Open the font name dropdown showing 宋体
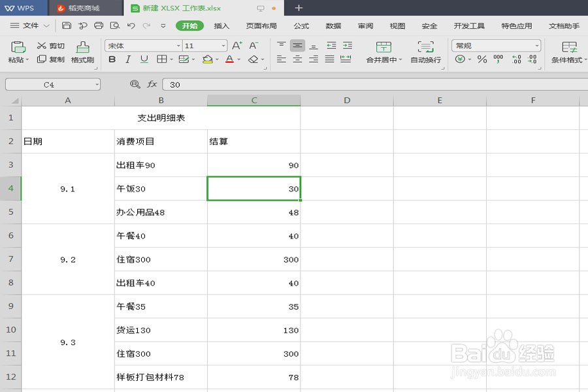588x392 pixels. pos(178,46)
